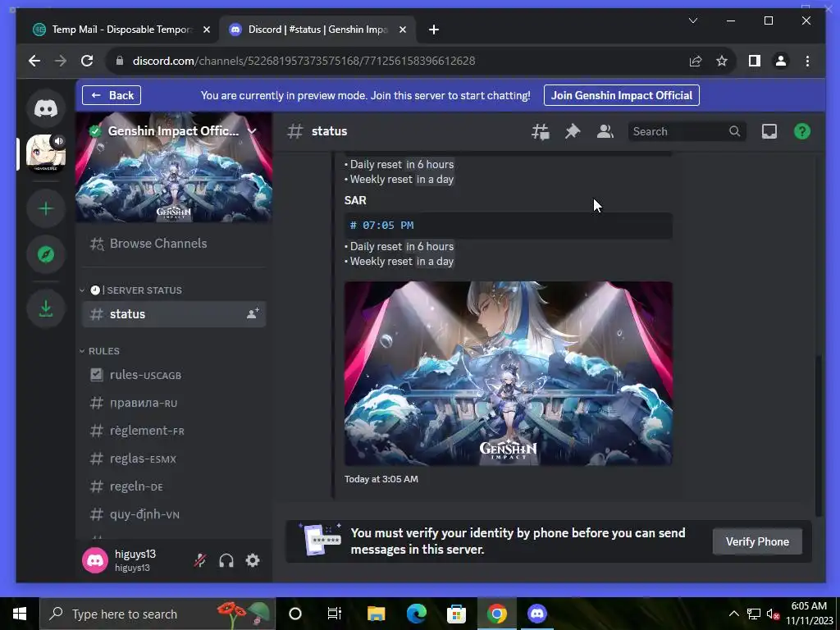
Task: Collapse RULES category
Action: (x=99, y=351)
